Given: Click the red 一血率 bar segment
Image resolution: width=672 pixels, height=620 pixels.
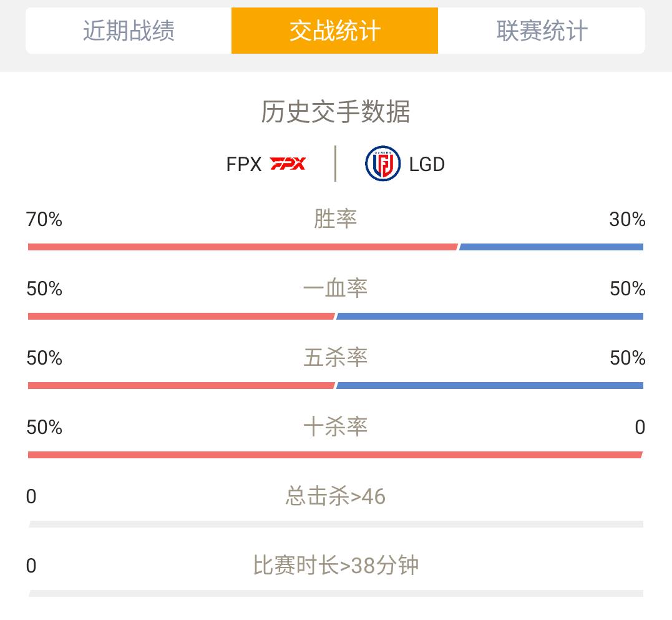Looking at the screenshot, I should pyautogui.click(x=182, y=317).
